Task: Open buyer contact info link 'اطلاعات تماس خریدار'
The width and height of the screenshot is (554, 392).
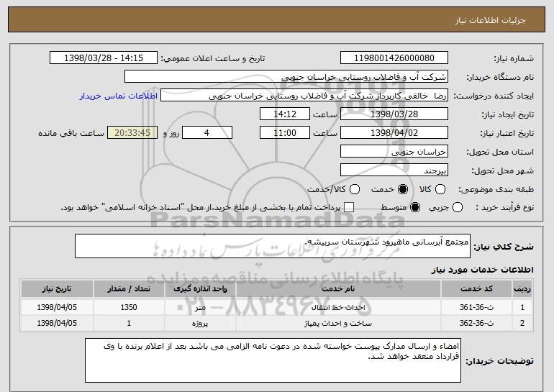Action: tap(119, 96)
